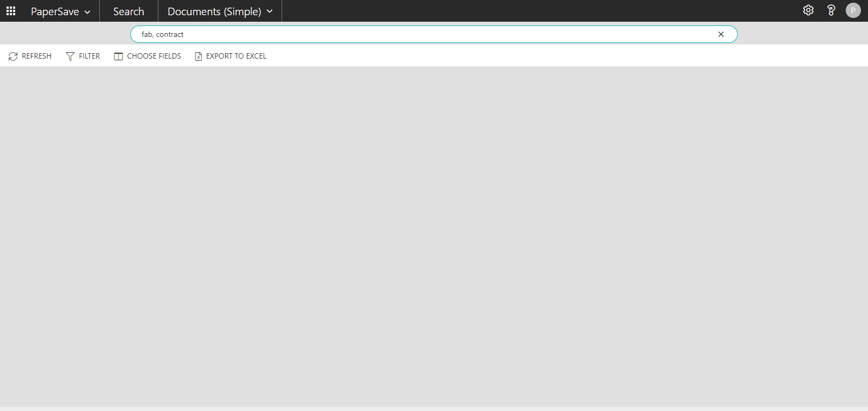Switch to the Search tab
The height and width of the screenshot is (411, 868).
coord(129,11)
